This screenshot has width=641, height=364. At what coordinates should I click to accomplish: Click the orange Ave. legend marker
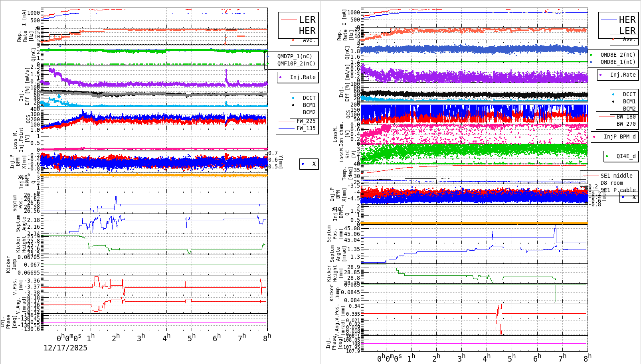293,40
